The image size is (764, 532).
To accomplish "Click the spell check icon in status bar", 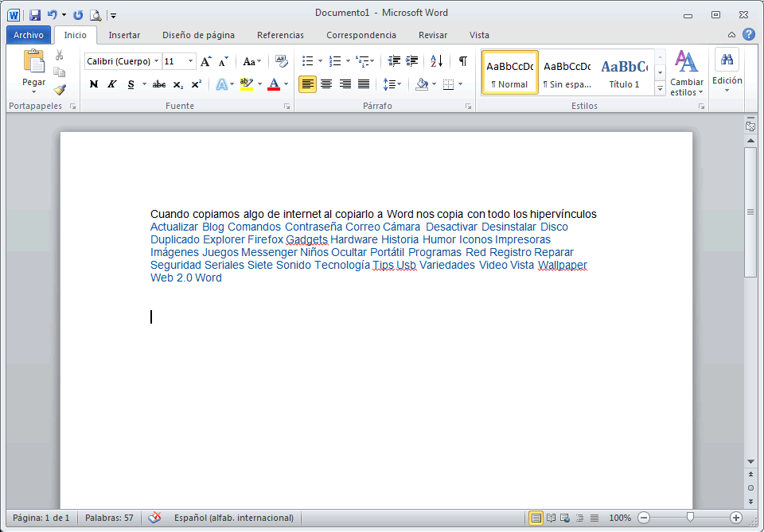I will coord(154,518).
